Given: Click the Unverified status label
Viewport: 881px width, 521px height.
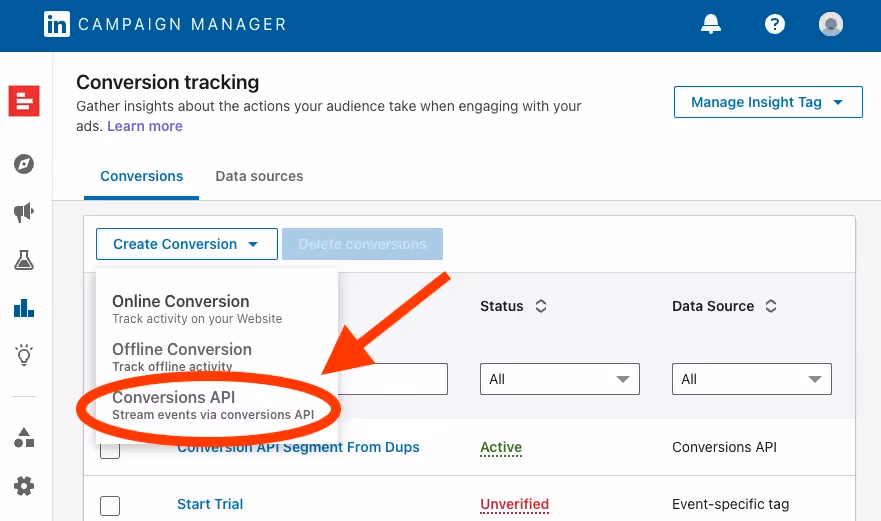Looking at the screenshot, I should 515,504.
